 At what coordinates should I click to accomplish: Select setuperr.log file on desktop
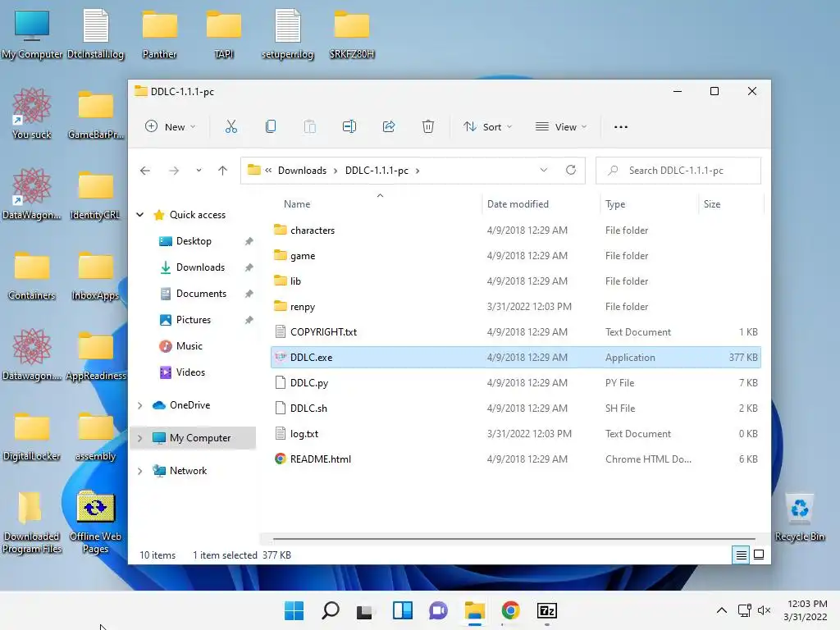(x=288, y=34)
